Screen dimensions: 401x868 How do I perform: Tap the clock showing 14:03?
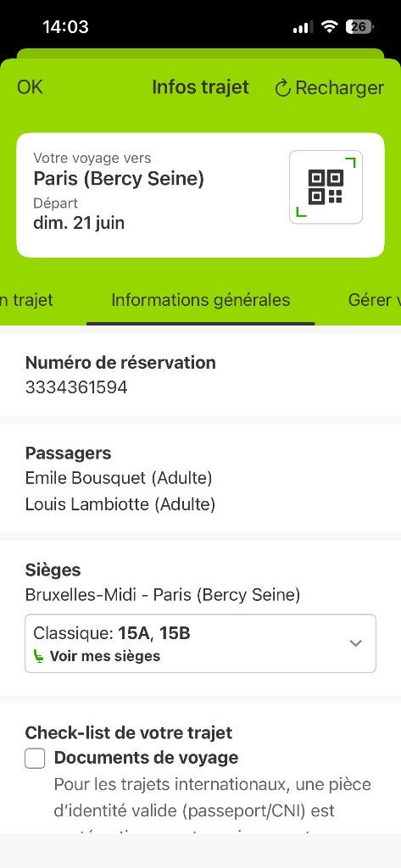pyautogui.click(x=65, y=26)
